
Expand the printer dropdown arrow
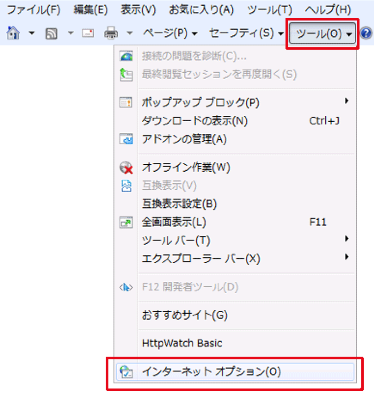(130, 33)
